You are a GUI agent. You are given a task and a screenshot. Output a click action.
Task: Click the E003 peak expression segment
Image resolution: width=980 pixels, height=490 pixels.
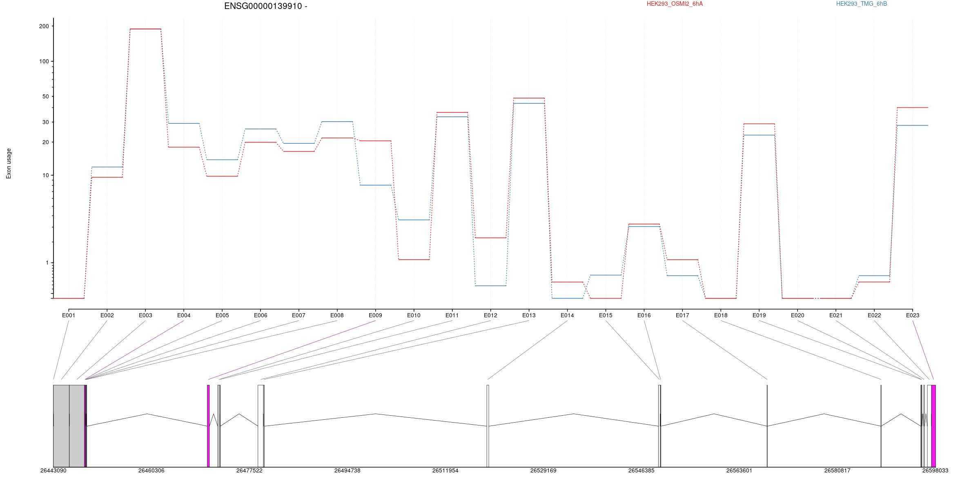tap(145, 29)
